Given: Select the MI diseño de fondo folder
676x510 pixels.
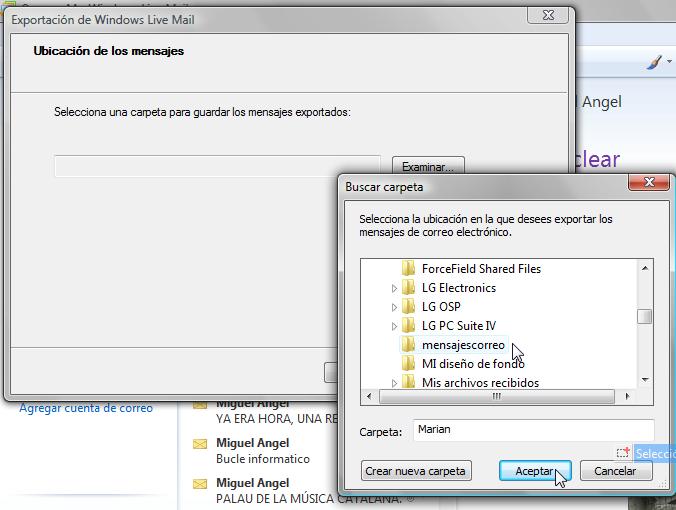Looking at the screenshot, I should point(473,364).
